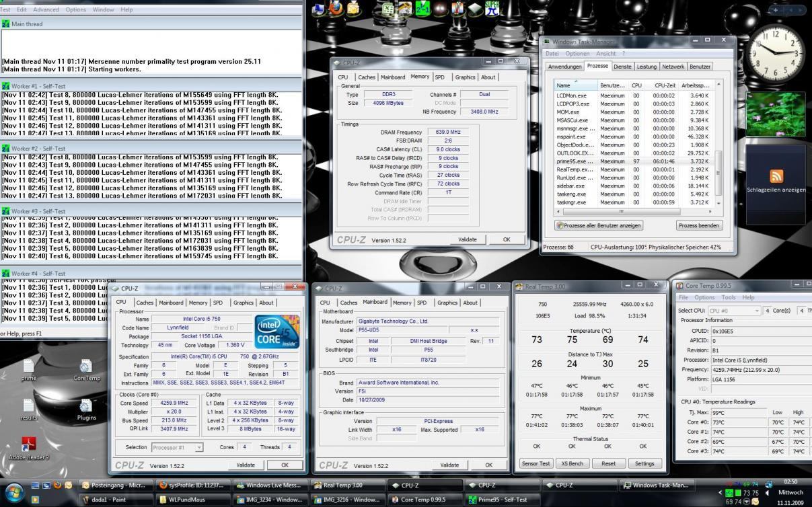This screenshot has height=507, width=812.
Task: Click 'Prozess beenden' button in Task Manager
Action: [x=699, y=225]
